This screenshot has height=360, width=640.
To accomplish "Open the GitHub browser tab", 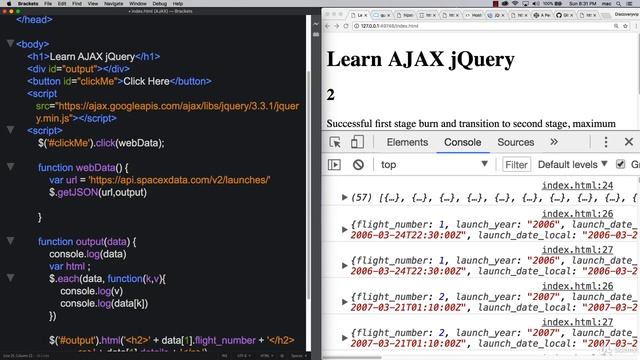I will [x=564, y=15].
